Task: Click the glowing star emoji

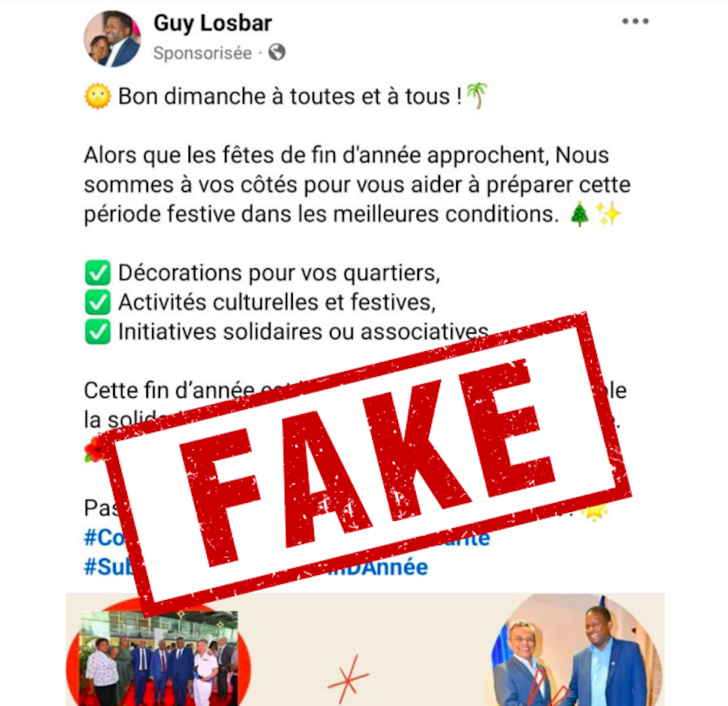Action: [x=595, y=510]
